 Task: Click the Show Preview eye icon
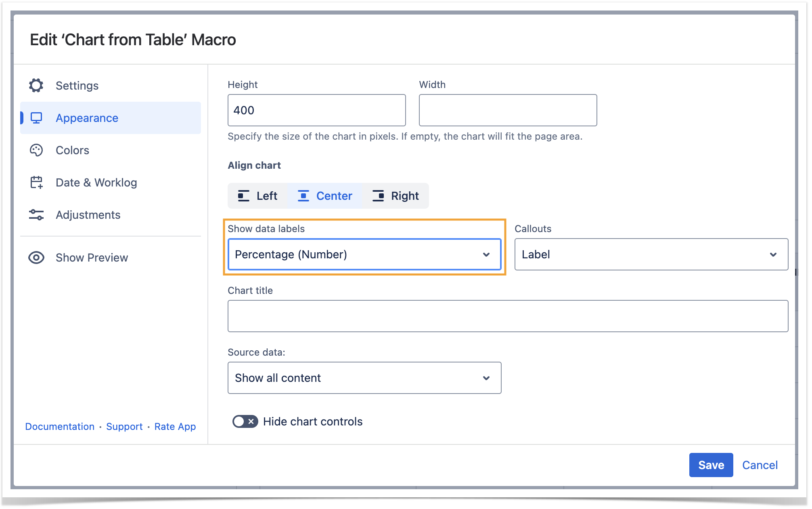(36, 258)
